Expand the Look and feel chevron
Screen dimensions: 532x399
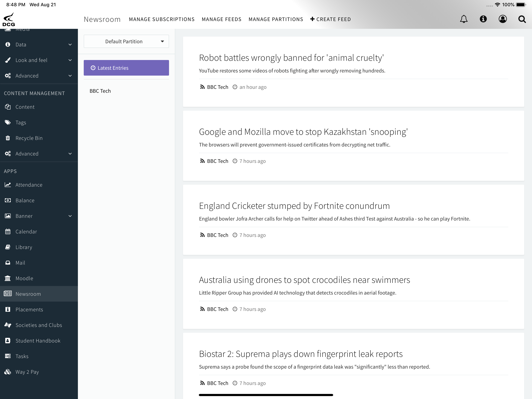70,60
